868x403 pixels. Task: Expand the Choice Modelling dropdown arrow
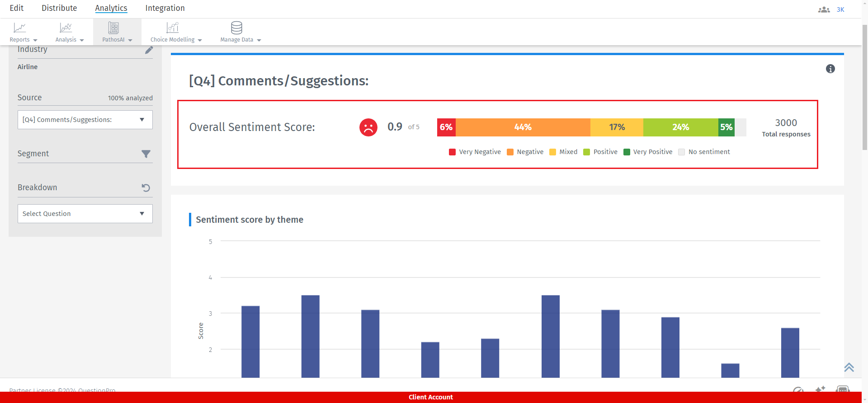[x=200, y=40]
